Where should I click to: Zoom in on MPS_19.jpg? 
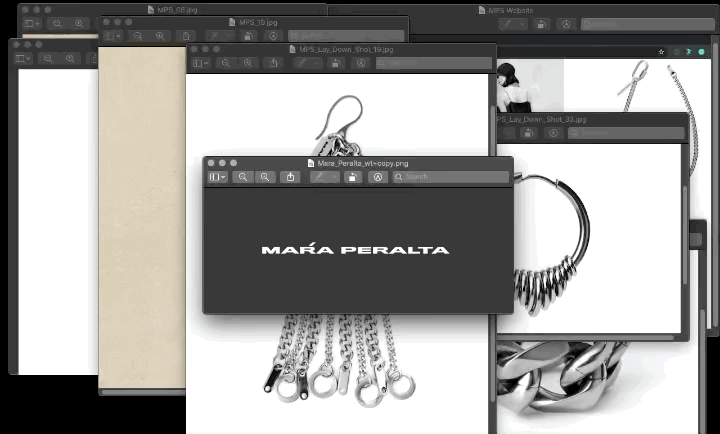click(160, 36)
